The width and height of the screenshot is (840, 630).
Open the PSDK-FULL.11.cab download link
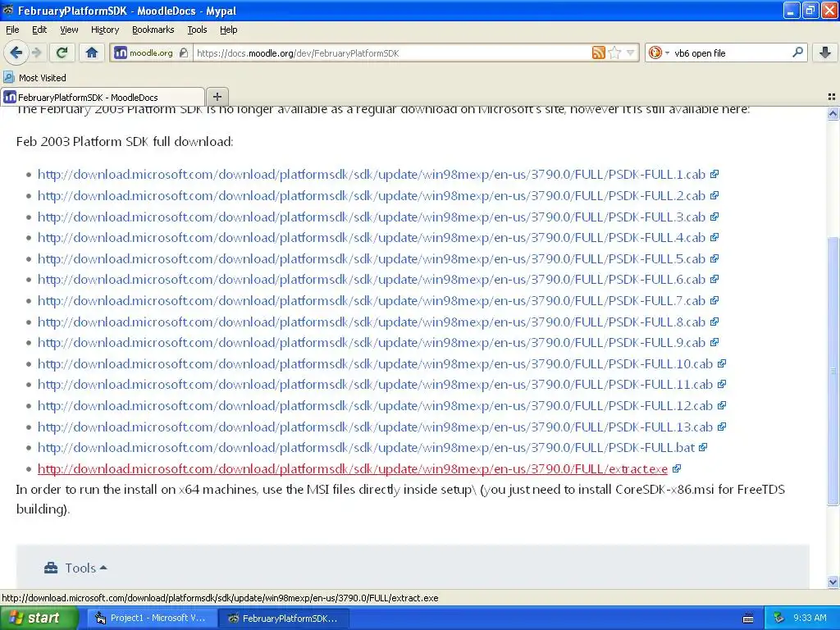click(375, 385)
